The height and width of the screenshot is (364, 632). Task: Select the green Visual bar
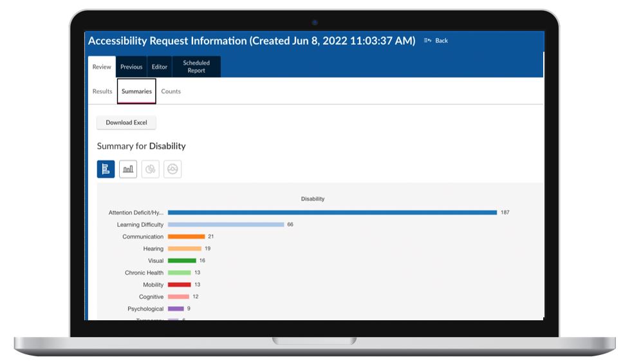(x=181, y=260)
